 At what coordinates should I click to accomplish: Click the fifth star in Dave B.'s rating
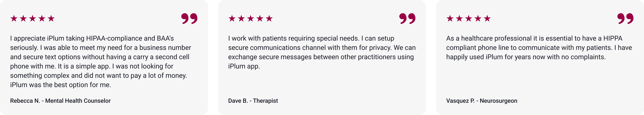[x=269, y=18]
